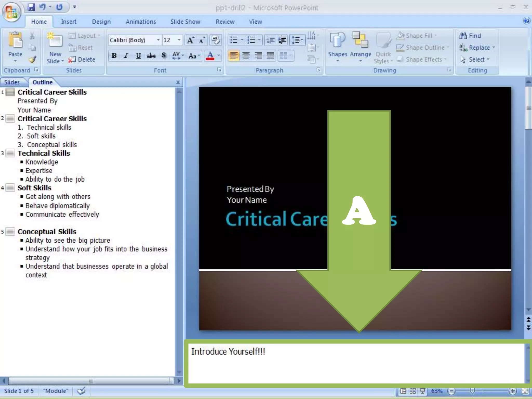
Task: Switch to Slide Sorter view icon
Action: tap(413, 391)
